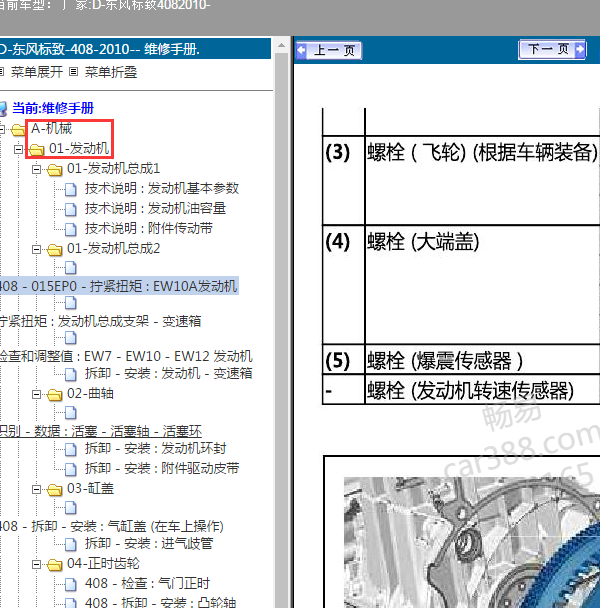Collapse the A-机械 tree node
Image resolution: width=600 pixels, height=608 pixels.
click(2, 129)
